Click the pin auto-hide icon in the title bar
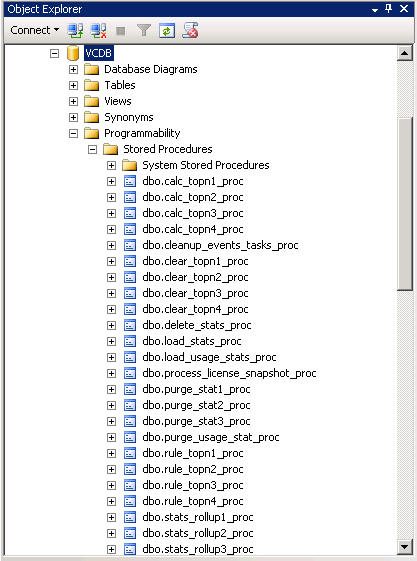The image size is (417, 561). pyautogui.click(x=389, y=9)
